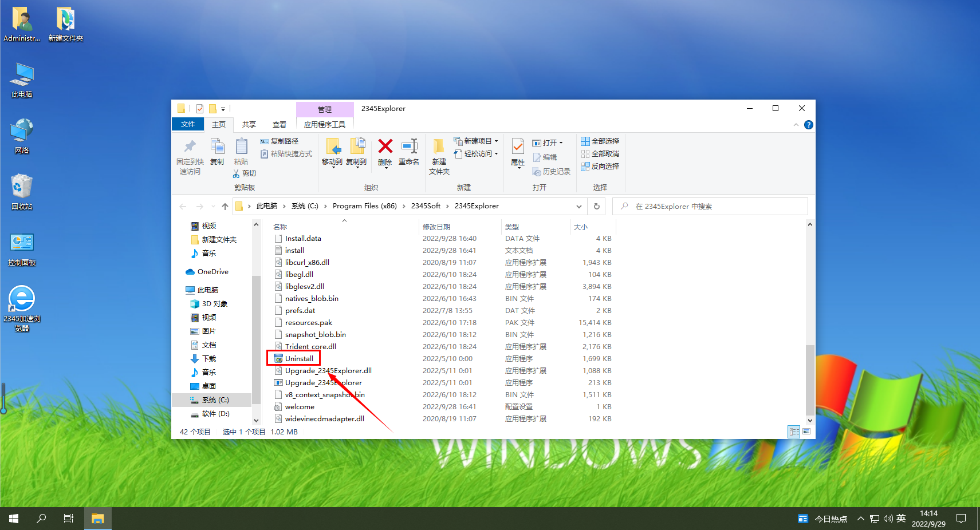The width and height of the screenshot is (980, 530).
Task: Click the taskbar Search magnifier icon
Action: pyautogui.click(x=41, y=519)
